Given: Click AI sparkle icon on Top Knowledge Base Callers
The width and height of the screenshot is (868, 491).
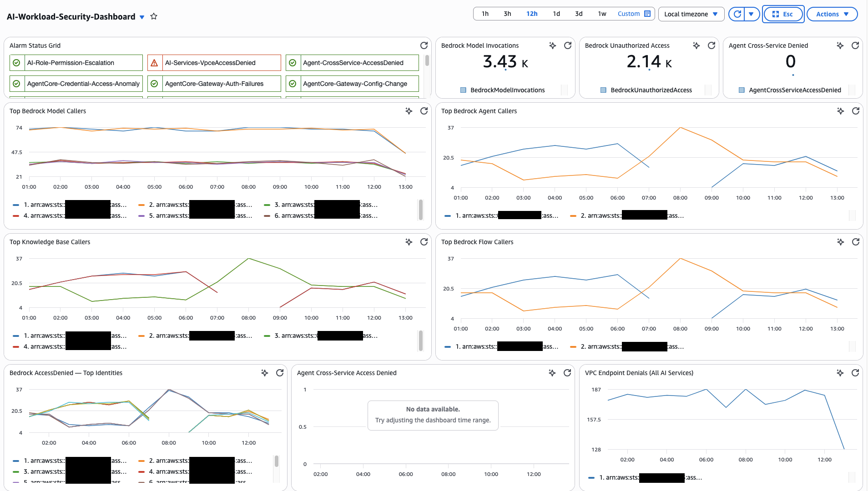Looking at the screenshot, I should click(409, 242).
